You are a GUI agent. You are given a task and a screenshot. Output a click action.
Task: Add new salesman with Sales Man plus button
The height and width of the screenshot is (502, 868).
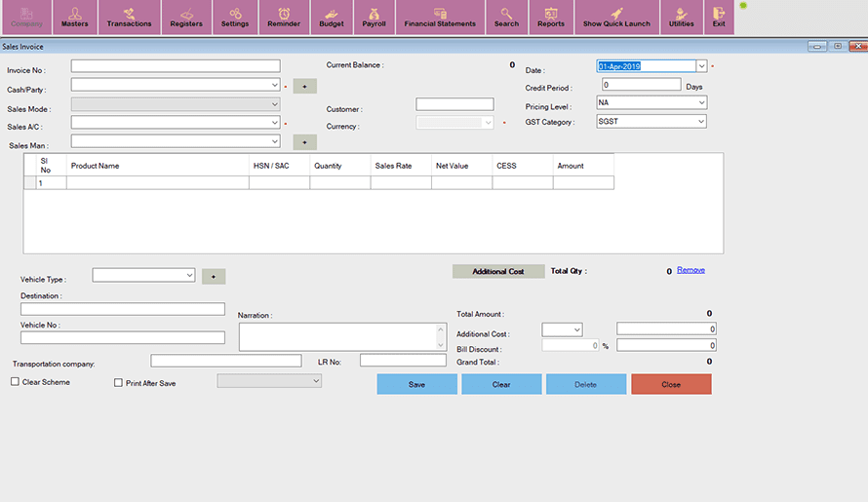tap(304, 142)
